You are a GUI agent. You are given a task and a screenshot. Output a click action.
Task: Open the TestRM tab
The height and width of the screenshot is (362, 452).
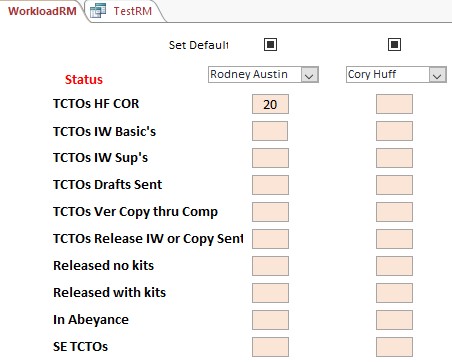[132, 11]
